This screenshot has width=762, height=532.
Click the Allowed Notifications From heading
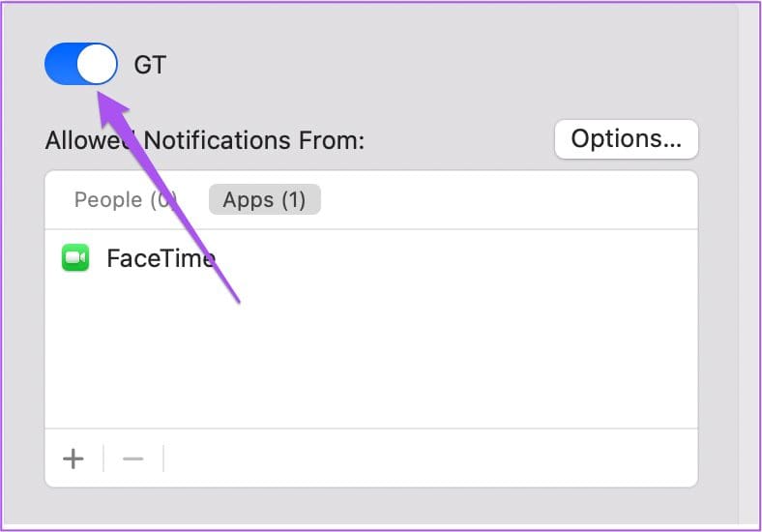click(x=205, y=140)
